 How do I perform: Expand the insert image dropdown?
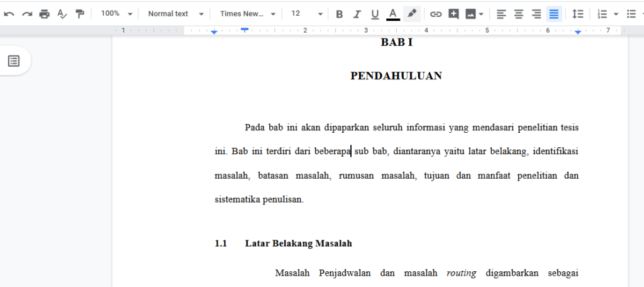pyautogui.click(x=481, y=14)
